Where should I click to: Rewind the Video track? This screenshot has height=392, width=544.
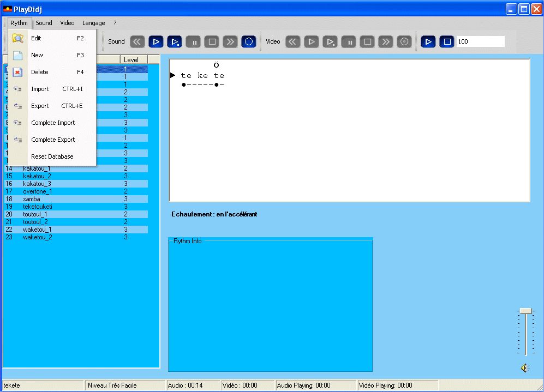[x=293, y=42]
